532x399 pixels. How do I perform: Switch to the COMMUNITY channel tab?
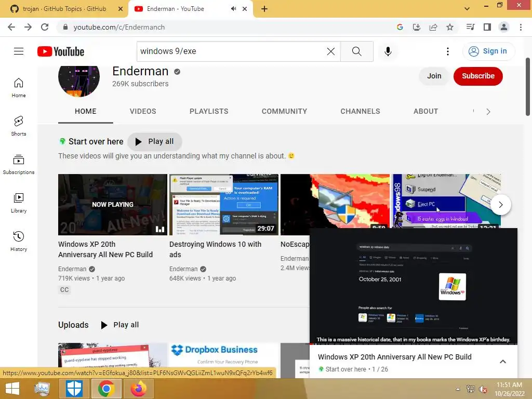pos(284,111)
